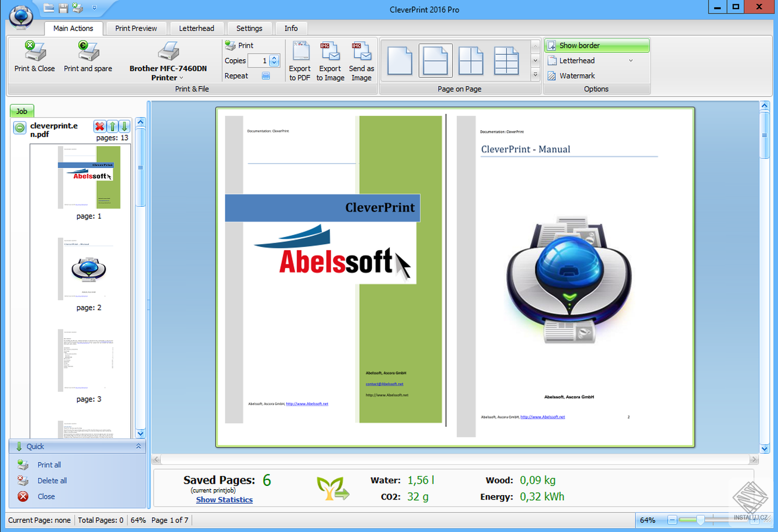Remove cleverprint.en.pdf with the red X
The height and width of the screenshot is (532, 778).
pos(99,126)
